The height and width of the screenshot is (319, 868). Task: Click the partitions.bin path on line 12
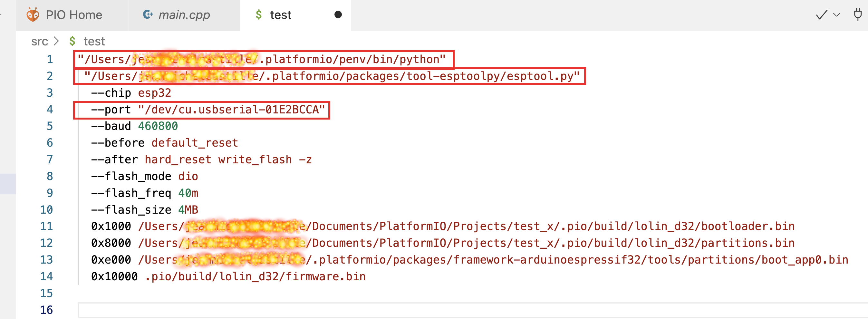pos(466,243)
